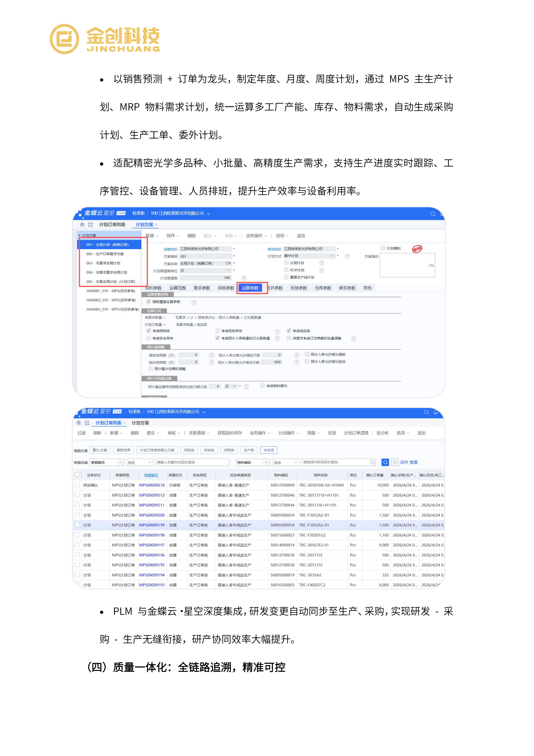Open 物料编码 filter combo box

pos(253,462)
